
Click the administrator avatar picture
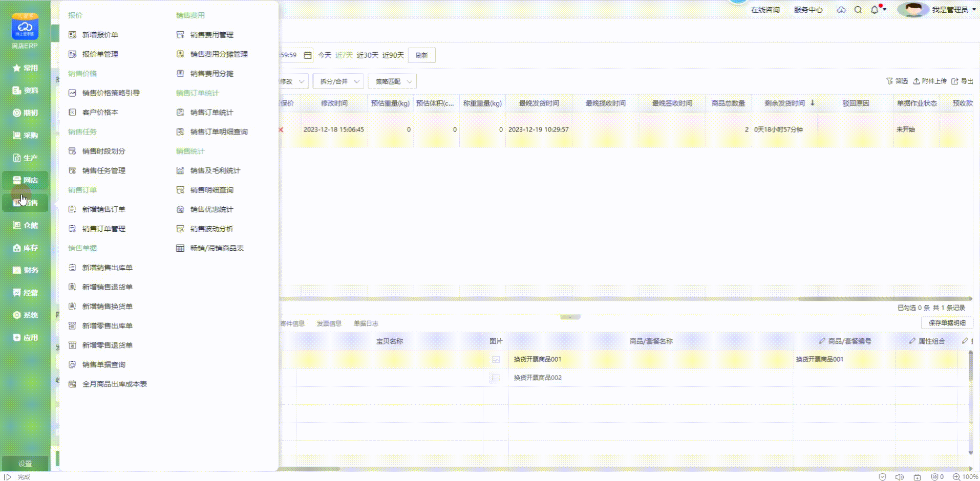click(913, 10)
